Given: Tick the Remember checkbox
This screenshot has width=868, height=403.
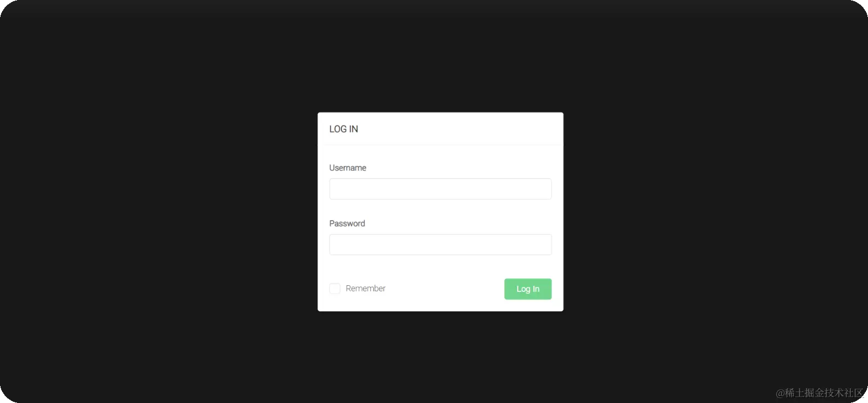Looking at the screenshot, I should coord(335,289).
